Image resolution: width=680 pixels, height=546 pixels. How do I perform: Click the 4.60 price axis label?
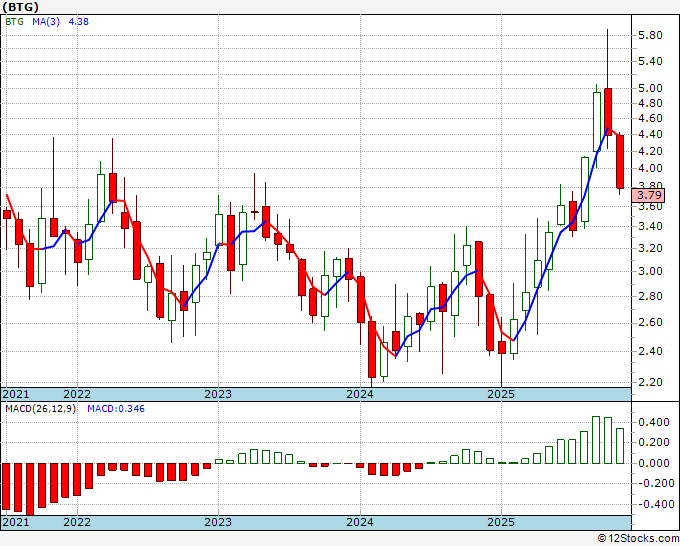[650, 118]
